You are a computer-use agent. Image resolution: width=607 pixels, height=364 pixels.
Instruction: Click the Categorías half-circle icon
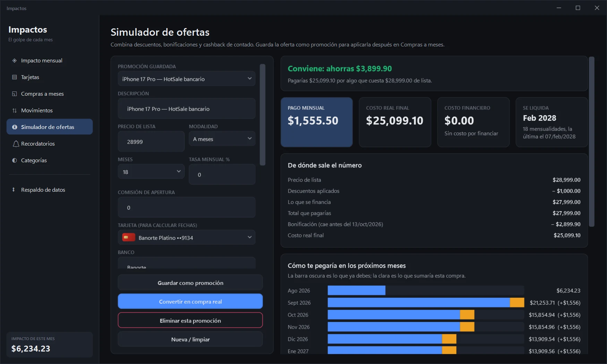coord(15,161)
